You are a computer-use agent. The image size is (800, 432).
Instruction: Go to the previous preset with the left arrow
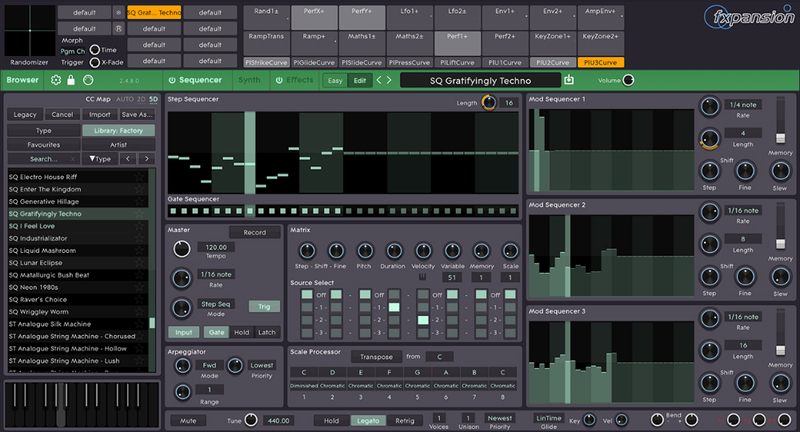pyautogui.click(x=379, y=80)
